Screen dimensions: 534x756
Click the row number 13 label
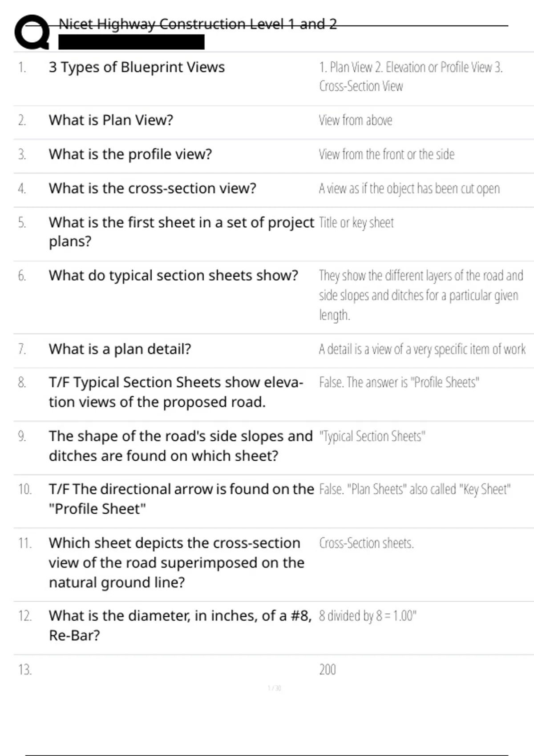(25, 669)
